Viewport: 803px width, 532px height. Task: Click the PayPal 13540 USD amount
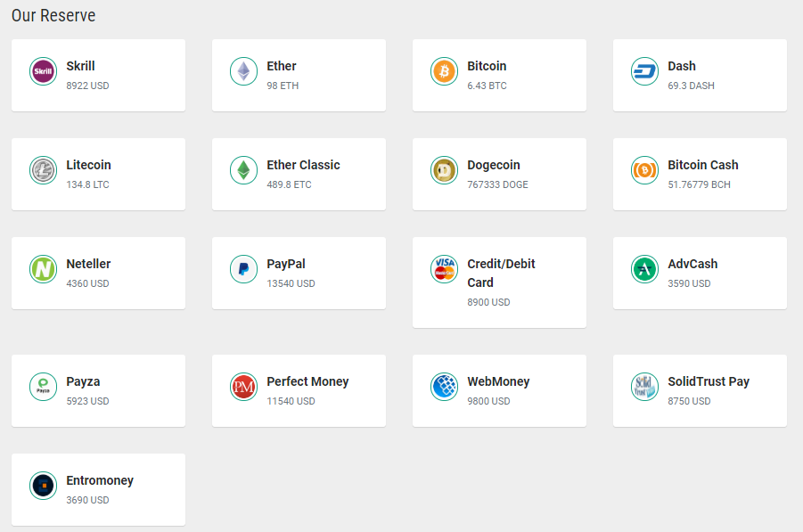click(x=291, y=283)
